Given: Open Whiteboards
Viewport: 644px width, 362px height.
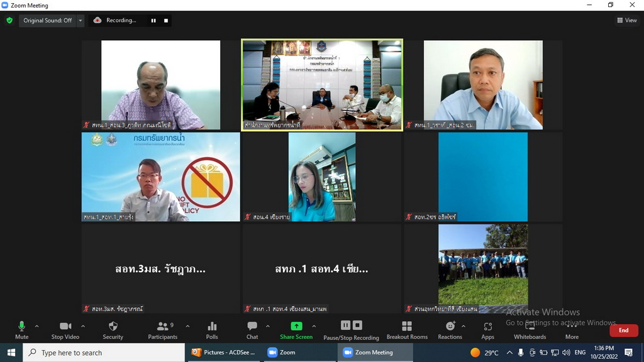Looking at the screenshot, I should 530,330.
